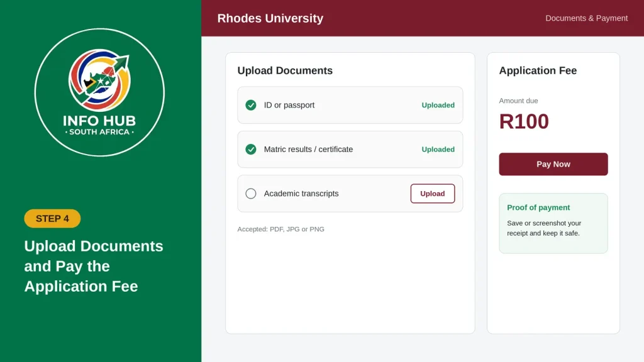Click the Info Hub South Africa logo
The height and width of the screenshot is (362, 644).
99,92
